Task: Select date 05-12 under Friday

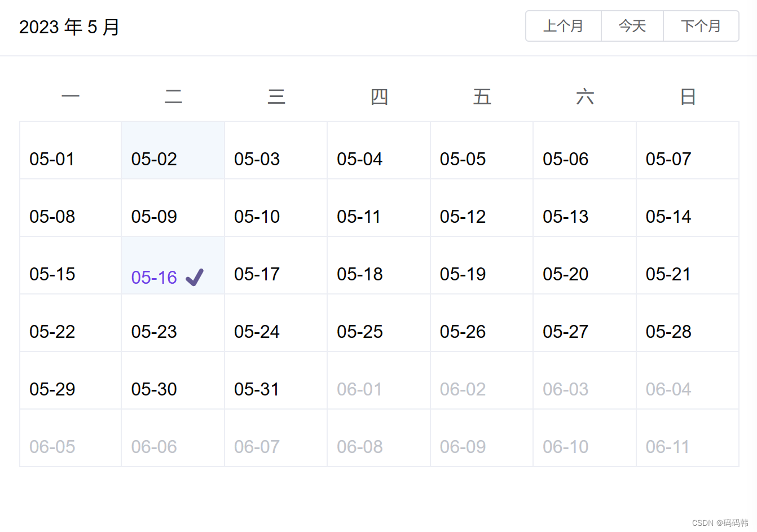Action: (x=482, y=208)
